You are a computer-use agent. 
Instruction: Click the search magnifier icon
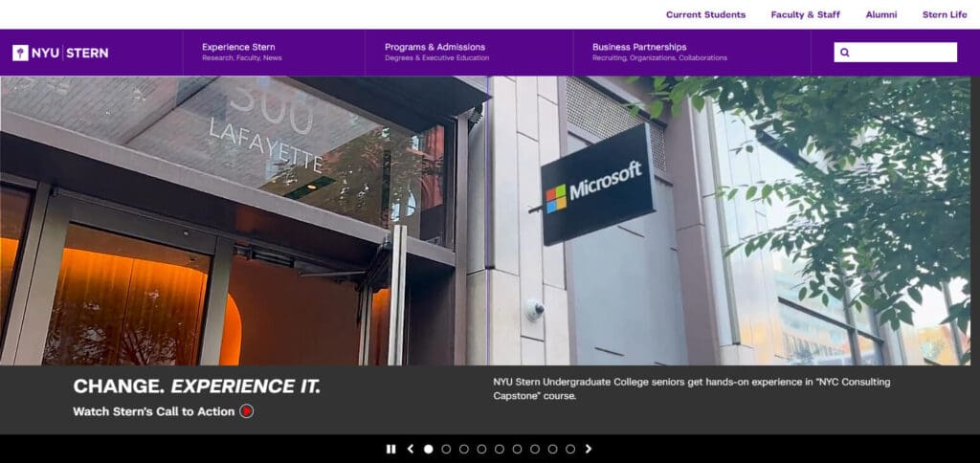(845, 53)
